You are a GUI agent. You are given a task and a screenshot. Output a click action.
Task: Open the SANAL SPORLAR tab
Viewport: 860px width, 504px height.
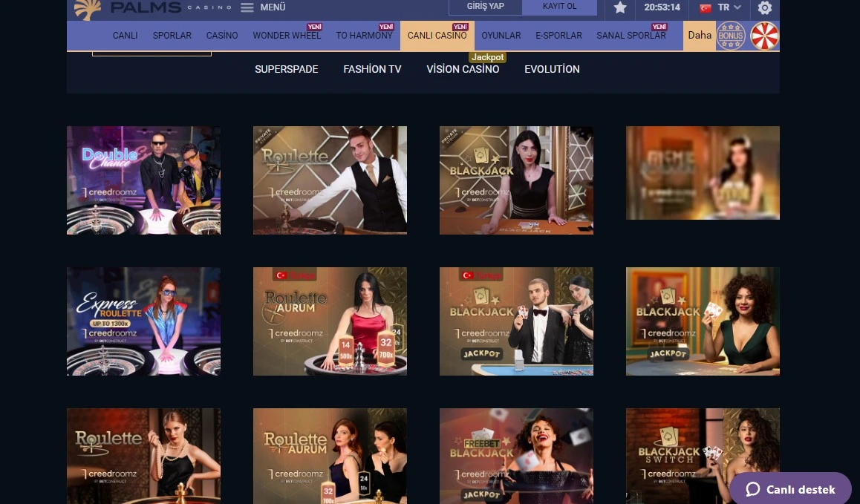coord(631,36)
